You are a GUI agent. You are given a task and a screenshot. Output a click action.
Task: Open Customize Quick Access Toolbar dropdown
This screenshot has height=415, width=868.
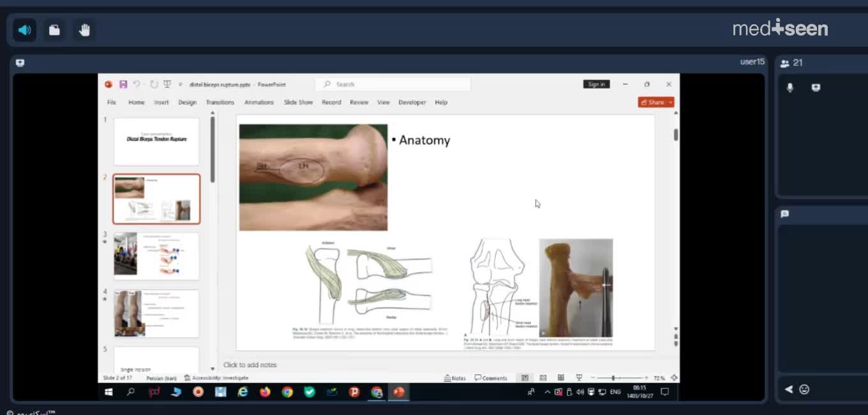click(x=181, y=84)
